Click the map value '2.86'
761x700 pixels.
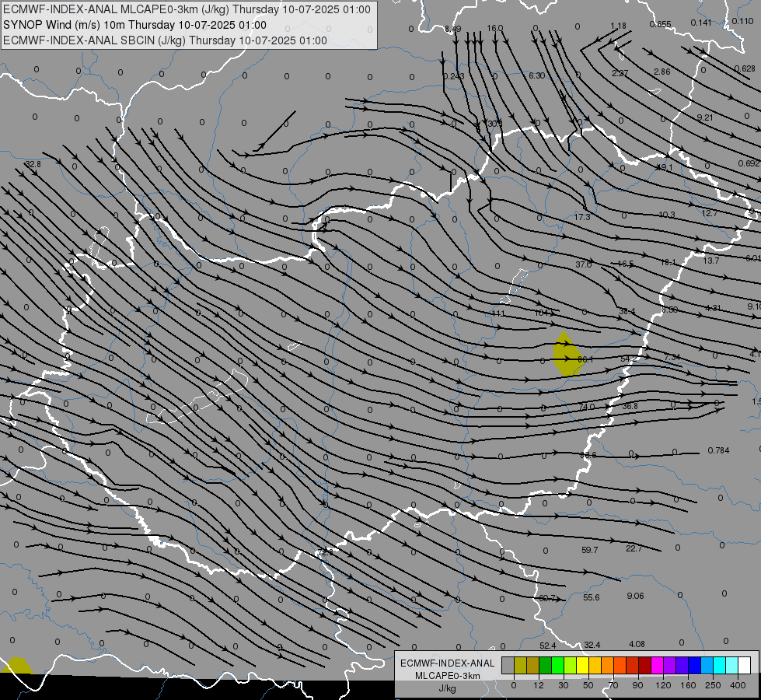662,72
